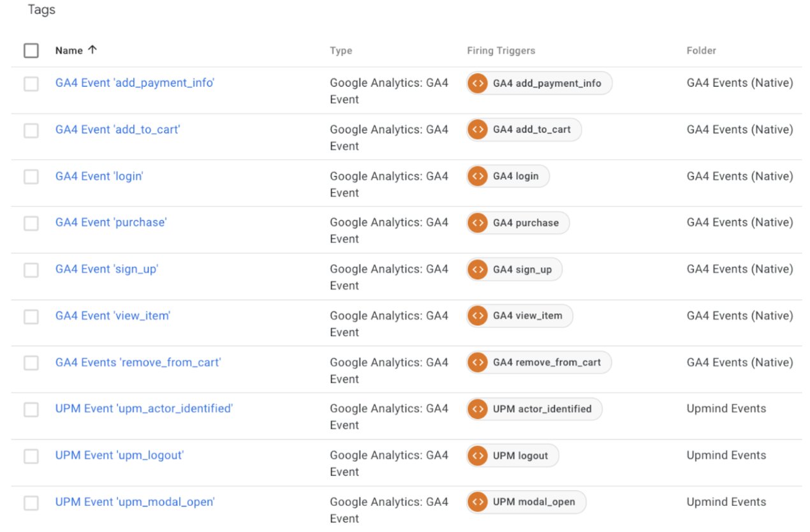Viewport: 810px width, 532px height.
Task: Click the sort arrow next to Name
Action: pos(92,50)
